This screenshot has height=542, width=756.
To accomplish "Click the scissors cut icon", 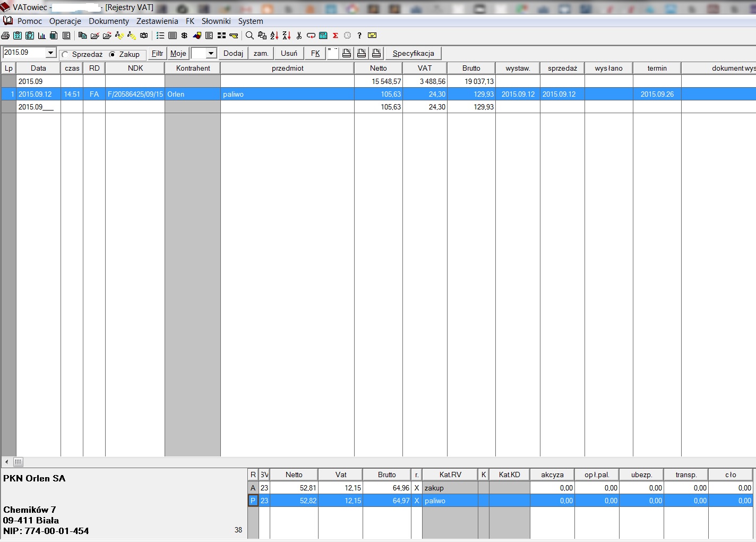I will (299, 36).
